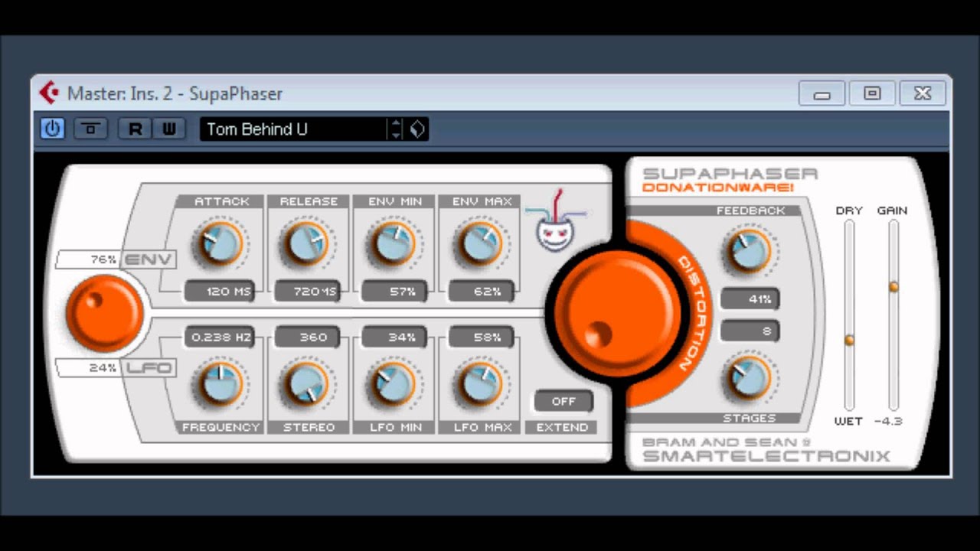980x551 pixels.
Task: Click the smiley mascot logo
Action: tap(557, 222)
